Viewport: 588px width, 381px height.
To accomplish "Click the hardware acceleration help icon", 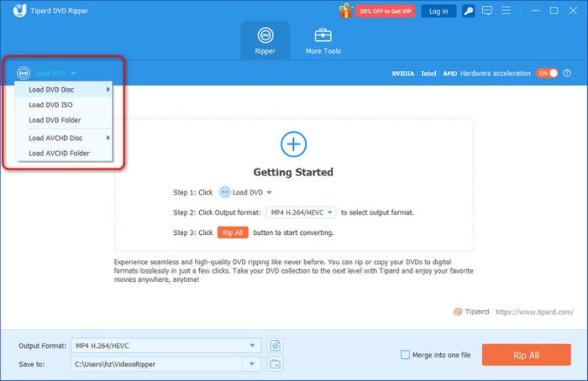I will click(x=567, y=73).
